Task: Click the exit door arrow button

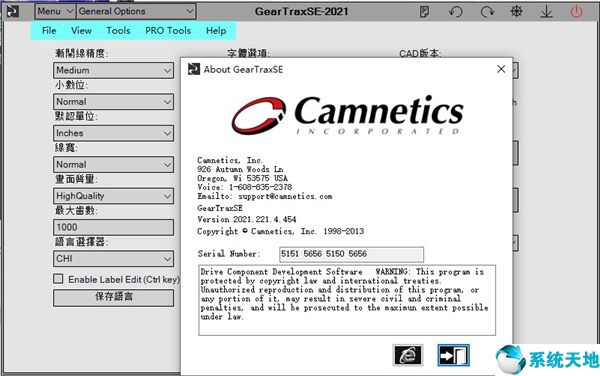Action: [x=453, y=355]
